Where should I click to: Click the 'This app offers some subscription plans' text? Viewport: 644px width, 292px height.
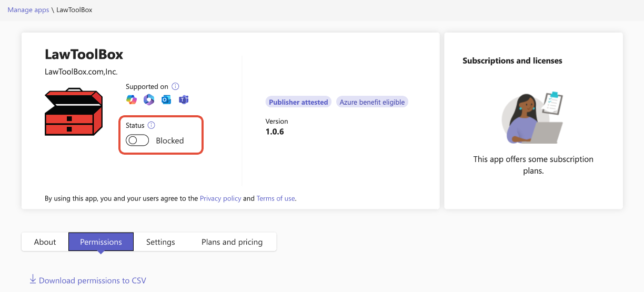pos(534,165)
